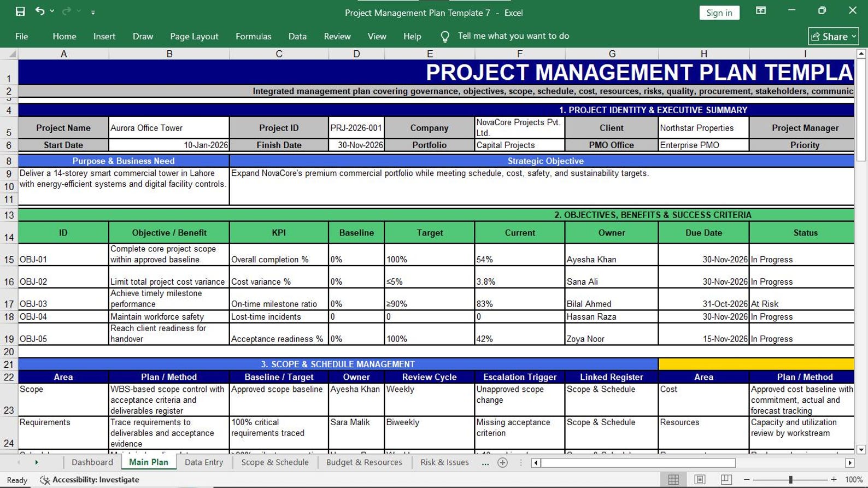The image size is (868, 488).
Task: Click the Share button
Action: [833, 37]
